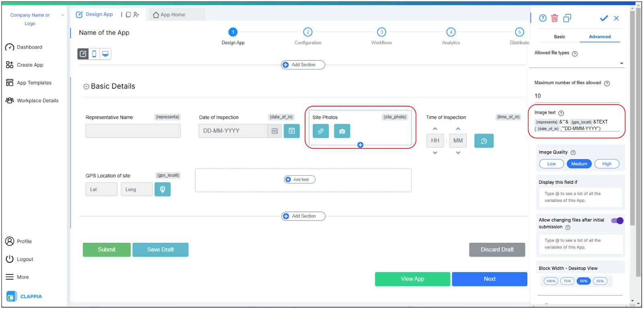Decrease minutes with the MM down arrow
Viewport: 644px width, 310px height.
(x=458, y=153)
